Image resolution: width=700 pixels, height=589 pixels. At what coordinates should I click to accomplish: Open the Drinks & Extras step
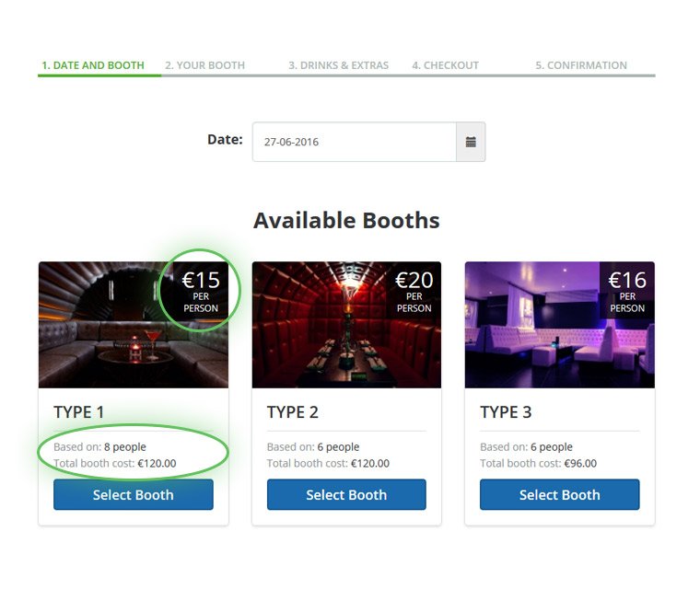coord(338,65)
